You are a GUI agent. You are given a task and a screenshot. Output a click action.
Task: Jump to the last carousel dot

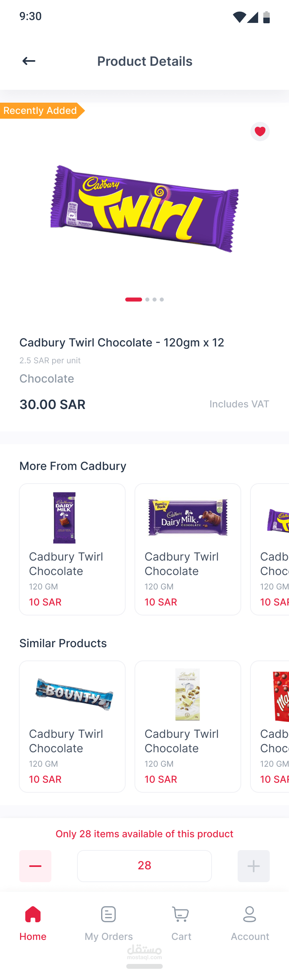162,300
